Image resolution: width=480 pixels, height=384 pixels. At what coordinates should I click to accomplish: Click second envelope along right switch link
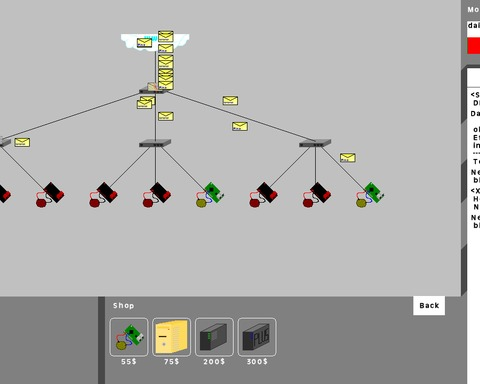click(240, 126)
